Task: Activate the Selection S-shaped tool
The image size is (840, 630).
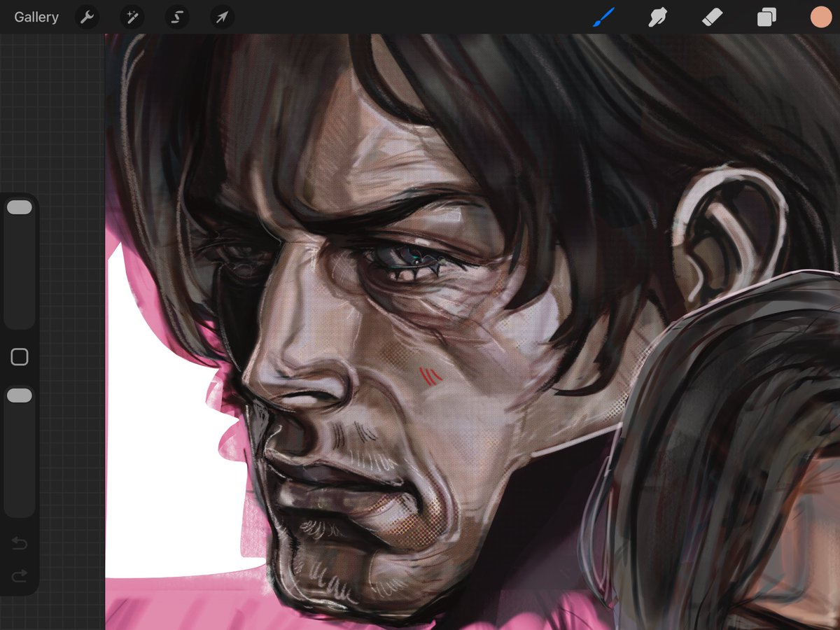Action: (177, 17)
